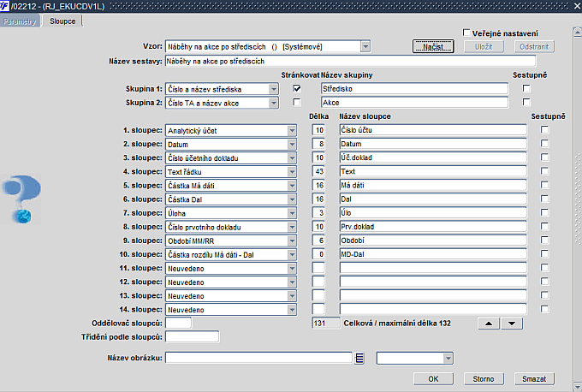This screenshot has height=392, width=582.
Task: Enable Sestupně for 1. sloupec
Action: (544, 130)
